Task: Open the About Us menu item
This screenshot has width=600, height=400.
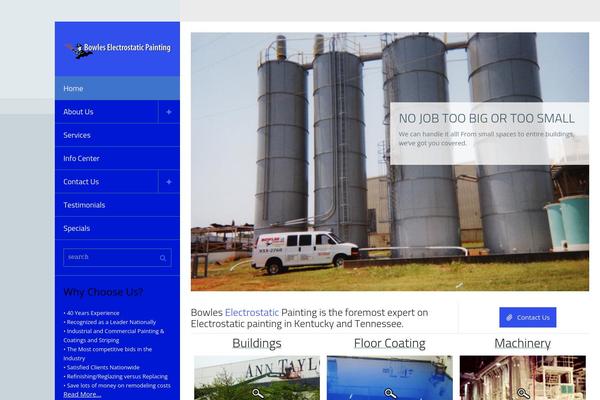Action: coord(107,112)
